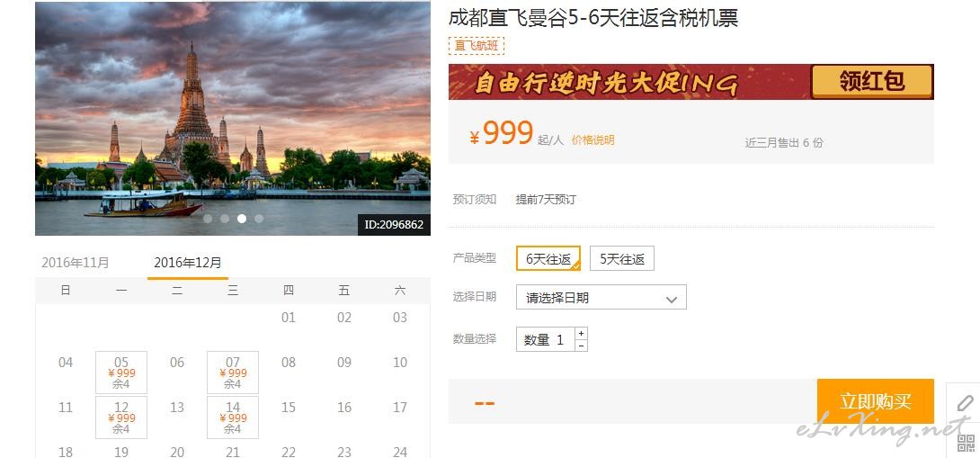980x458 pixels.
Task: Click the pencil feedback icon
Action: 965,404
